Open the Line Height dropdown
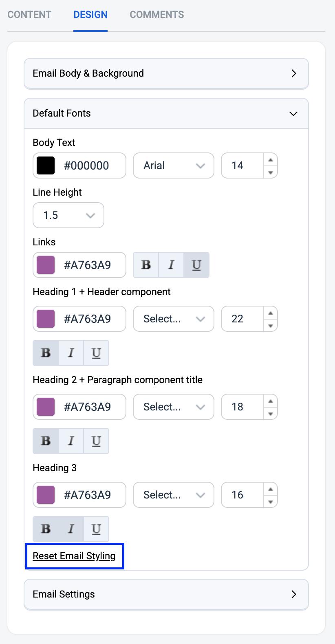Image resolution: width=335 pixels, height=644 pixels. 68,215
